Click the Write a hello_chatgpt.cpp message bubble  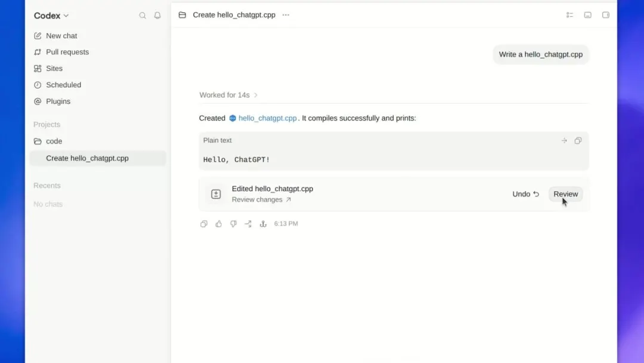[x=540, y=55]
